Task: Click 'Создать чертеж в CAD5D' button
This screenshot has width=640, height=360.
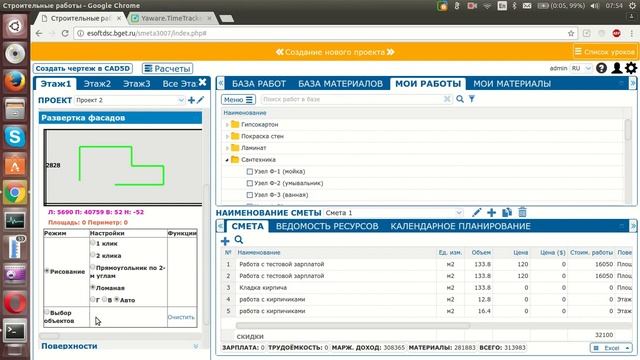Action: point(83,68)
